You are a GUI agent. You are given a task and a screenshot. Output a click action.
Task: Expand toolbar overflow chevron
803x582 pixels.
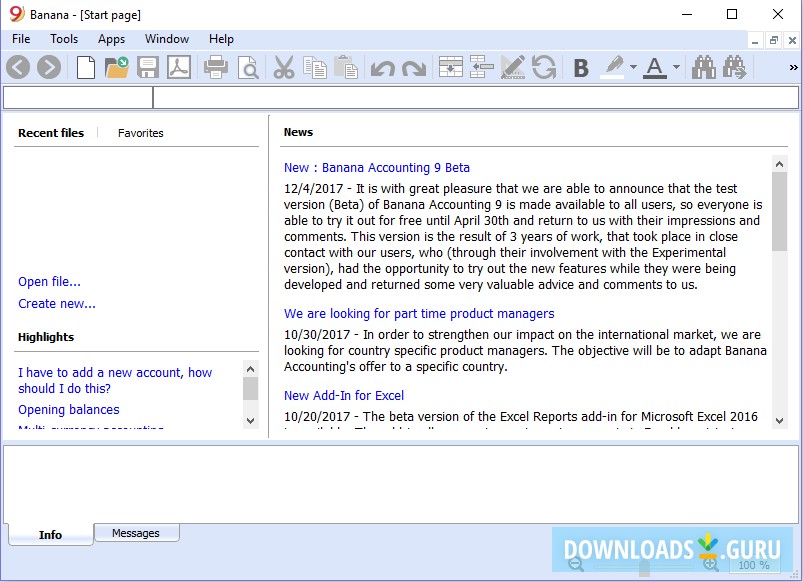[793, 67]
